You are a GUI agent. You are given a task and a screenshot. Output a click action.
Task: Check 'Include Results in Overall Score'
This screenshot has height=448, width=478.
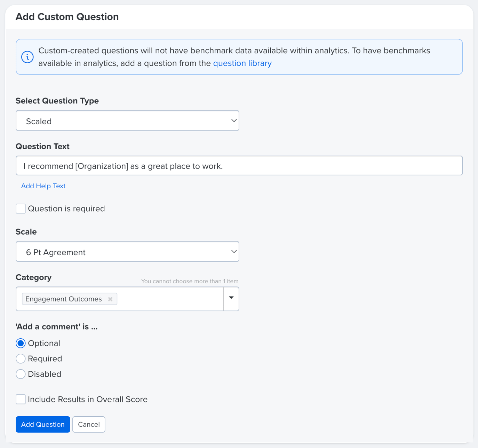[x=21, y=399]
